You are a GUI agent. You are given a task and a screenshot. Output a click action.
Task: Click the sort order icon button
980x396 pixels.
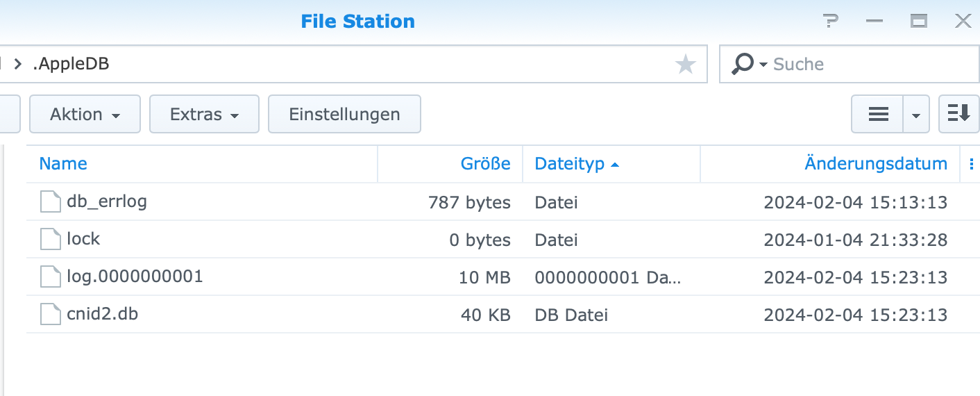958,115
